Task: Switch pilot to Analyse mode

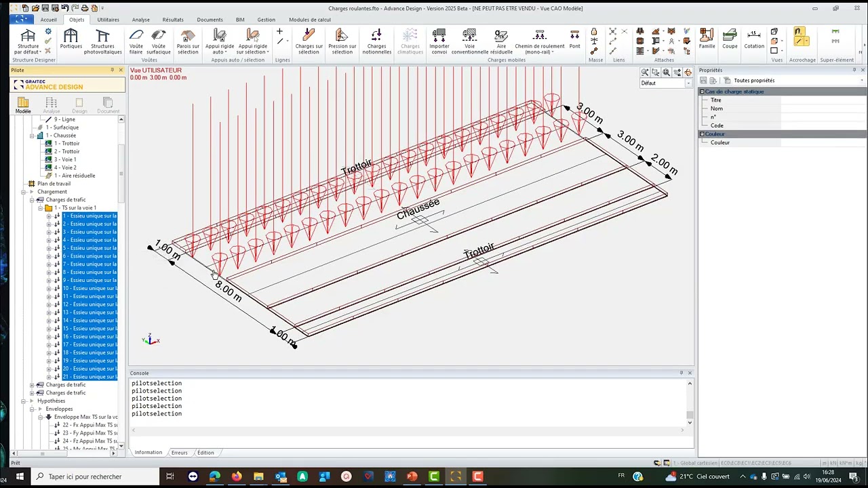Action: point(52,105)
